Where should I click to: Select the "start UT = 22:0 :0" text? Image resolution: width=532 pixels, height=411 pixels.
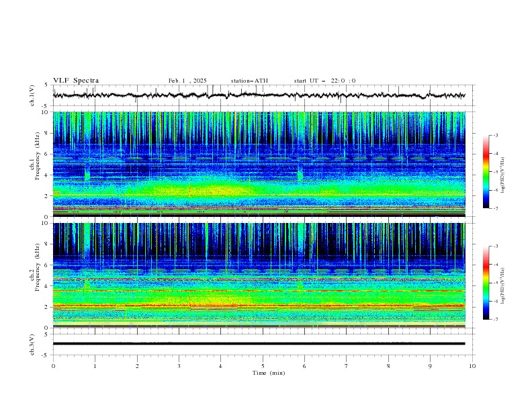324,81
